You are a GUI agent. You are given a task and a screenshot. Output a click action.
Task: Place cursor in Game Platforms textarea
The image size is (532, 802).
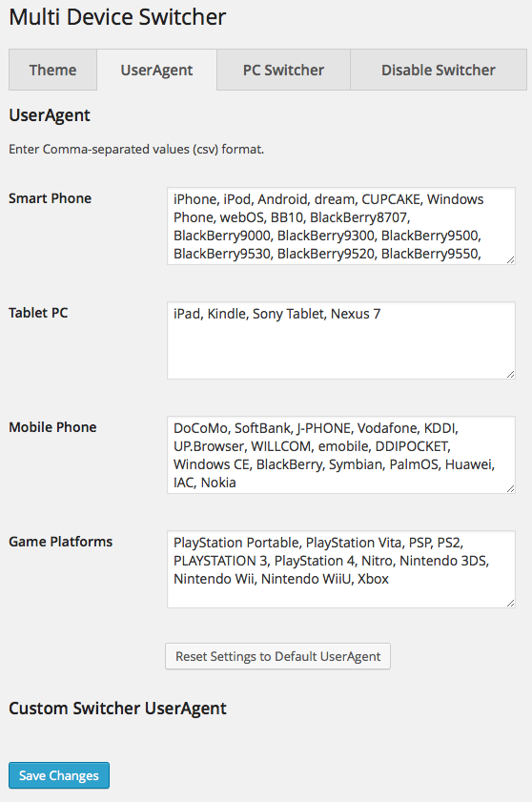(341, 569)
